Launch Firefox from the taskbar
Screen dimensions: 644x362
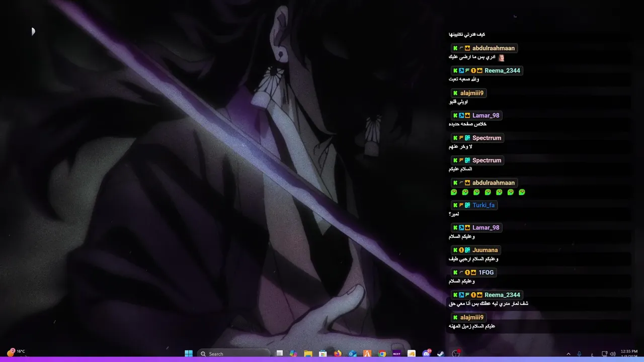(338, 353)
